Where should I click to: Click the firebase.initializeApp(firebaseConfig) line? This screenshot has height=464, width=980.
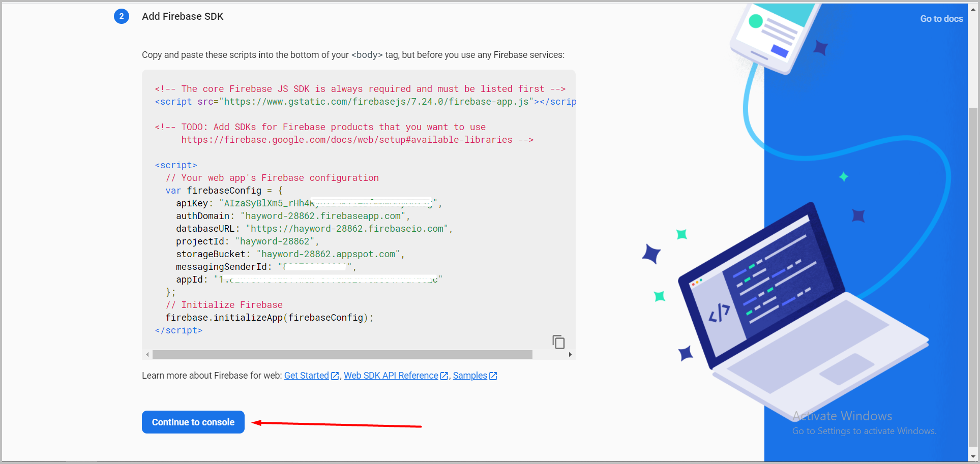tap(270, 318)
